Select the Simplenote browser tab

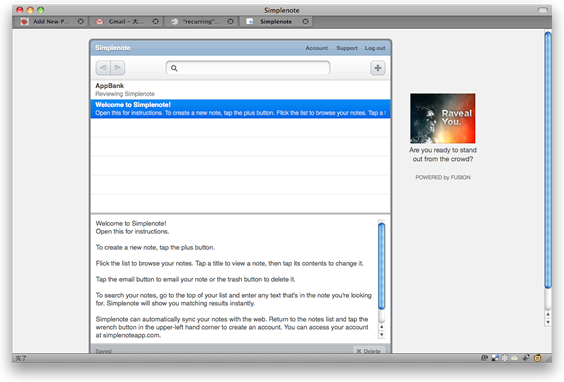click(x=276, y=22)
